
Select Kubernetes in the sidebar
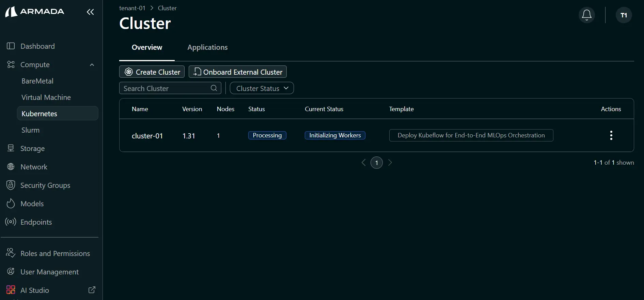(58, 114)
